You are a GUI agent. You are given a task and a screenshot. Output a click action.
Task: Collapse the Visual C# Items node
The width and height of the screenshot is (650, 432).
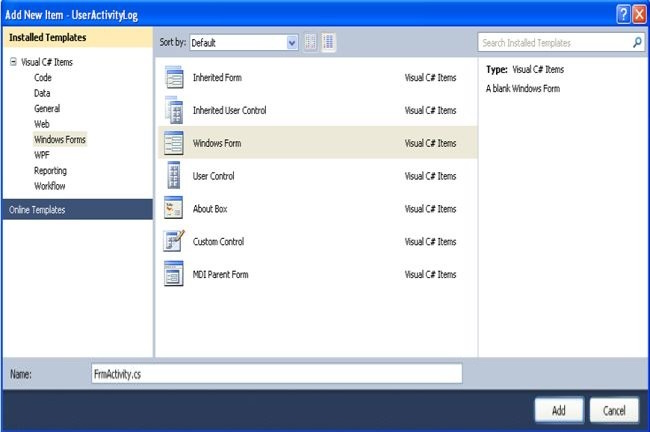coord(13,62)
